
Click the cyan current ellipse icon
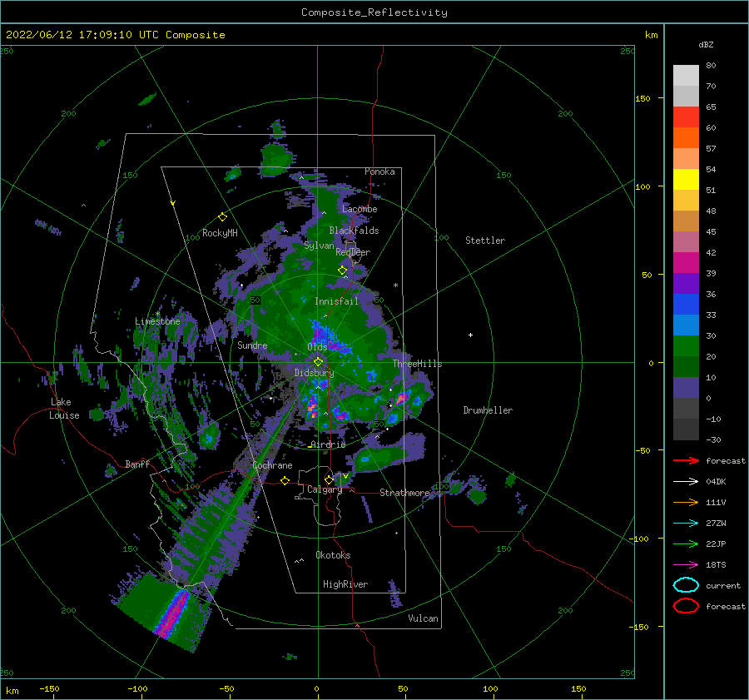686,585
